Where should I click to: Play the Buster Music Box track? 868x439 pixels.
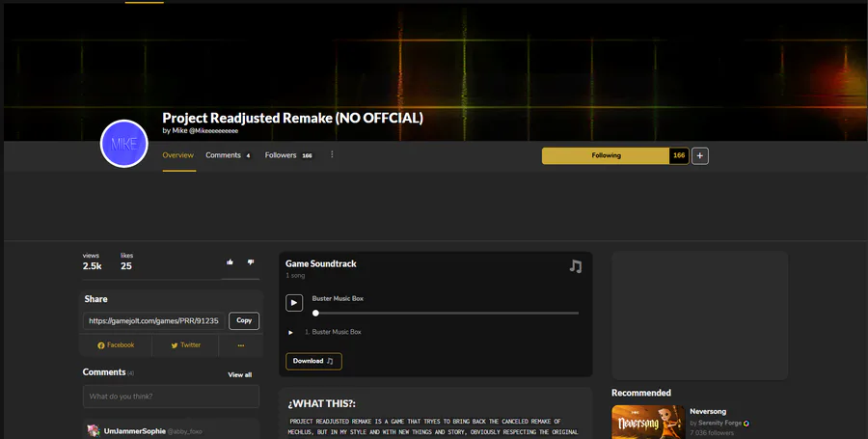pyautogui.click(x=294, y=303)
